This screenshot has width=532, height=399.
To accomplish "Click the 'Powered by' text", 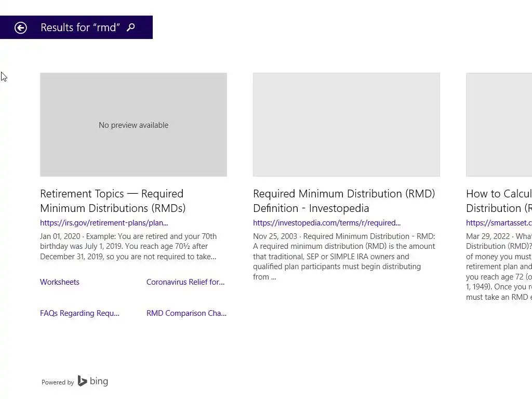I will [x=58, y=382].
